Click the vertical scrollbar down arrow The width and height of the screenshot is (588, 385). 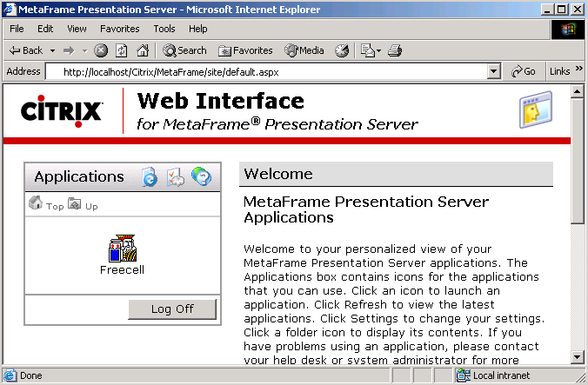[x=578, y=357]
